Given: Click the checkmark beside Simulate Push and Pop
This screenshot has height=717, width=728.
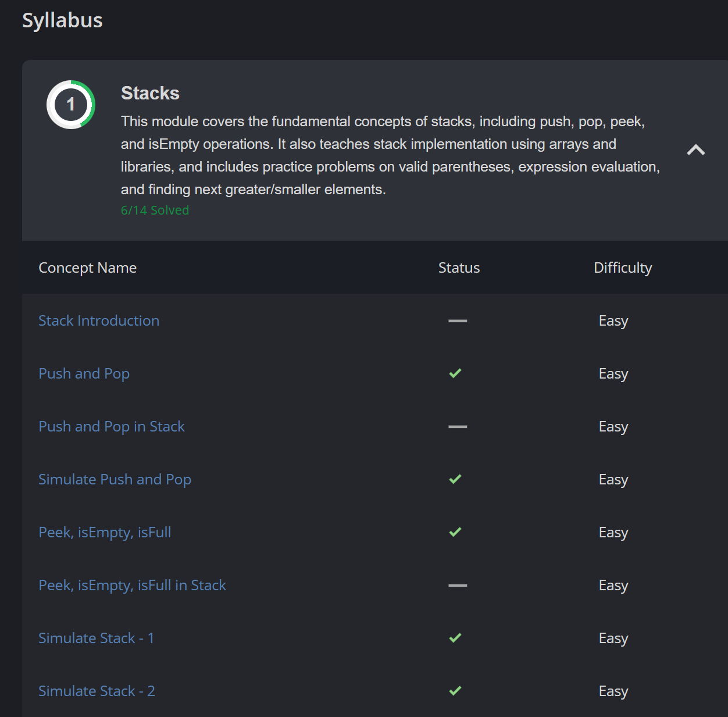Looking at the screenshot, I should pyautogui.click(x=455, y=479).
